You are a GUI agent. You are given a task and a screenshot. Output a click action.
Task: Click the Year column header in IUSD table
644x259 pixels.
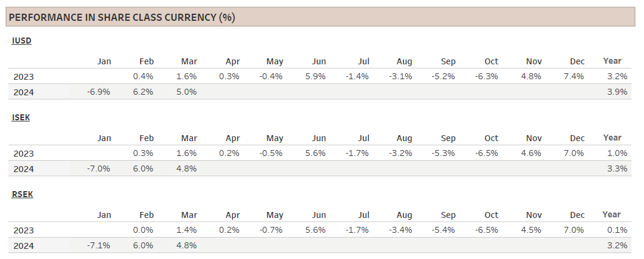coord(612,61)
